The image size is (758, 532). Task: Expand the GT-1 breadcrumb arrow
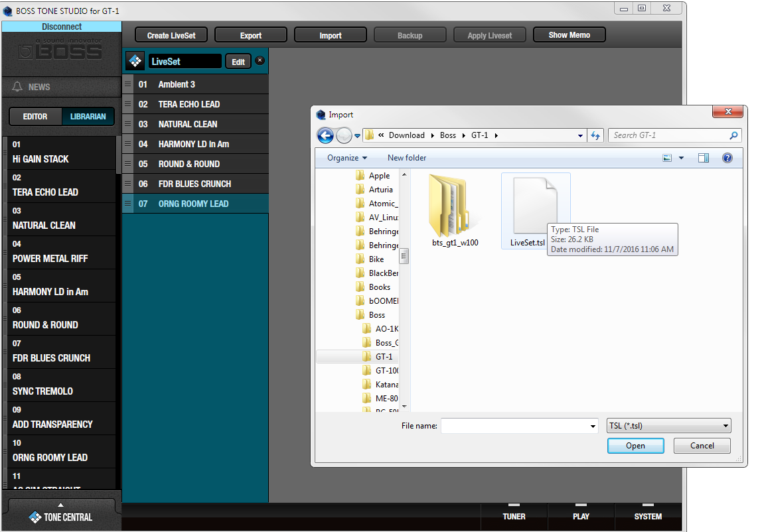click(x=496, y=136)
